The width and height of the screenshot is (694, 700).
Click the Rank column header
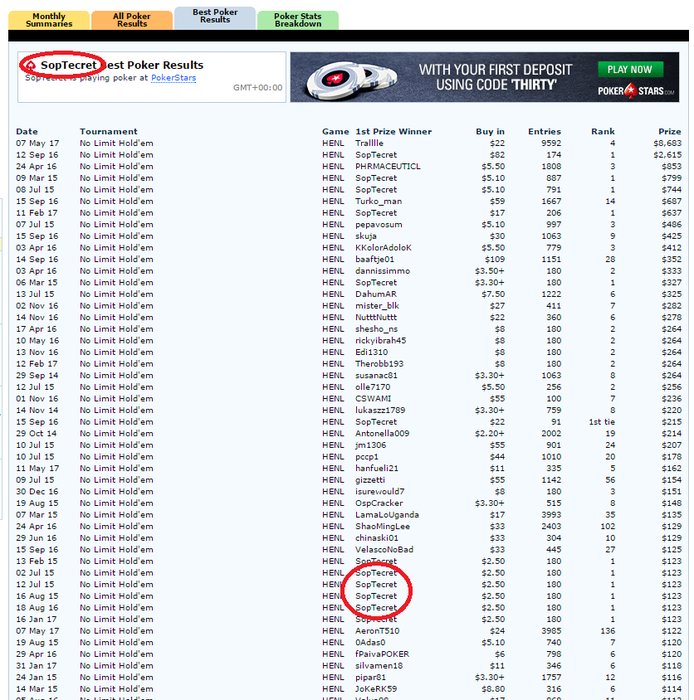coord(603,131)
